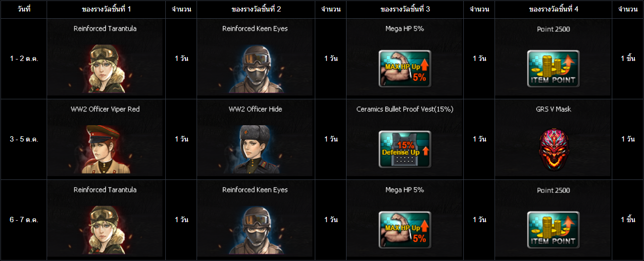Select the WW2 Officer Viper Red portrait

pos(106,149)
